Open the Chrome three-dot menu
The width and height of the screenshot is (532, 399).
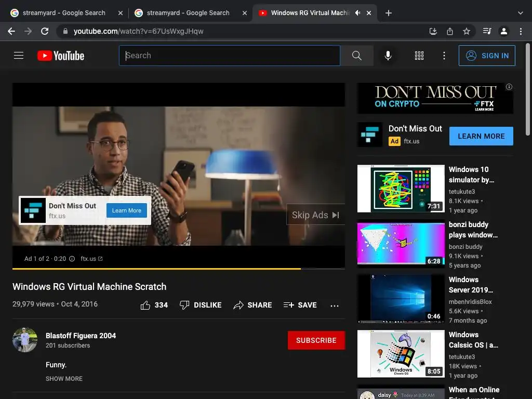521,31
